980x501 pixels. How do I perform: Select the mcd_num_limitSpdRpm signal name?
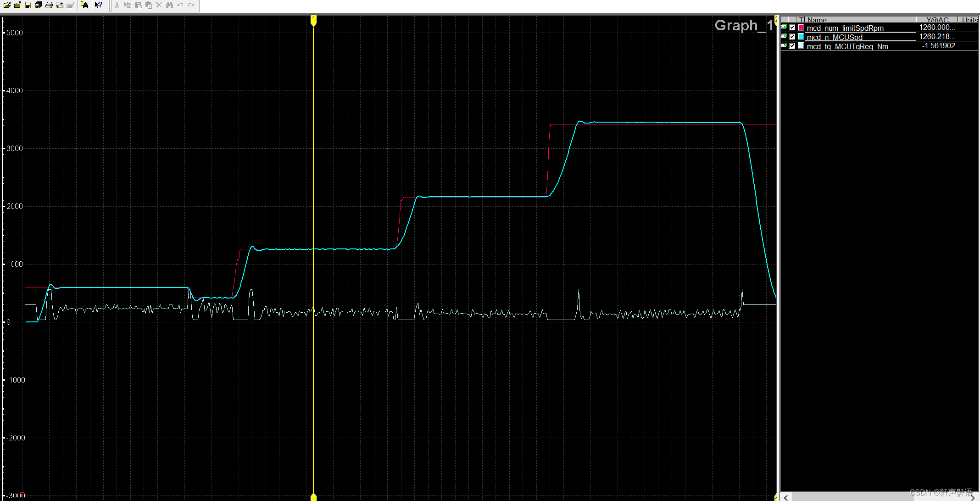pyautogui.click(x=845, y=28)
